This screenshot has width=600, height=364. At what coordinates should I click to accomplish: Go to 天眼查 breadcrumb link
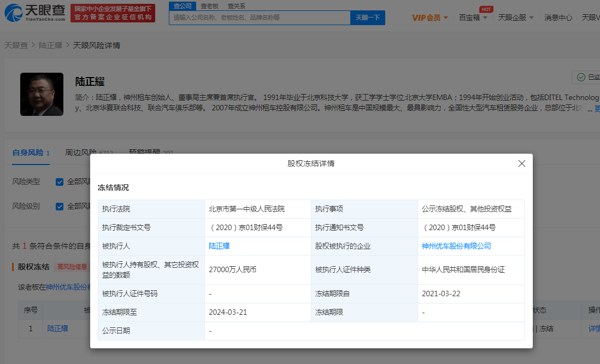16,45
